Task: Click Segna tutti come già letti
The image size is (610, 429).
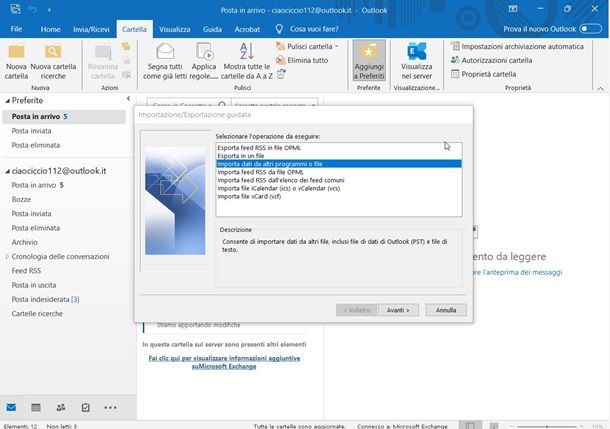Action: pos(165,62)
